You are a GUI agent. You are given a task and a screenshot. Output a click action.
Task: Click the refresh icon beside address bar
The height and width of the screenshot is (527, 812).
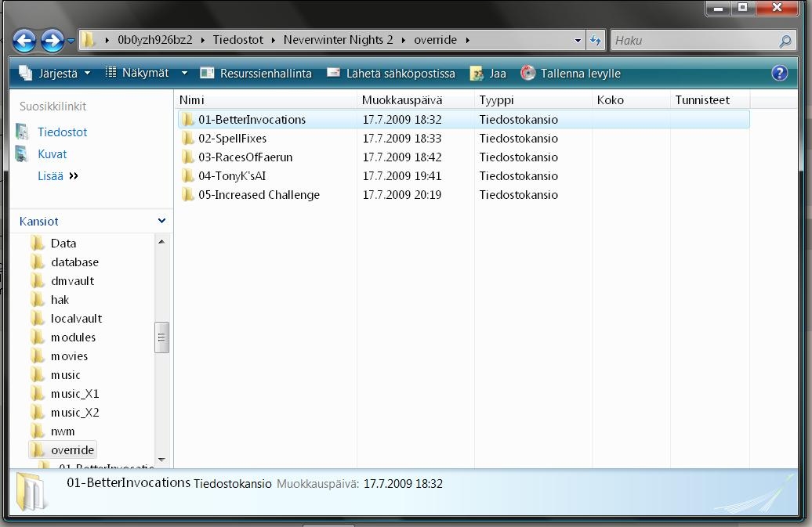point(596,41)
